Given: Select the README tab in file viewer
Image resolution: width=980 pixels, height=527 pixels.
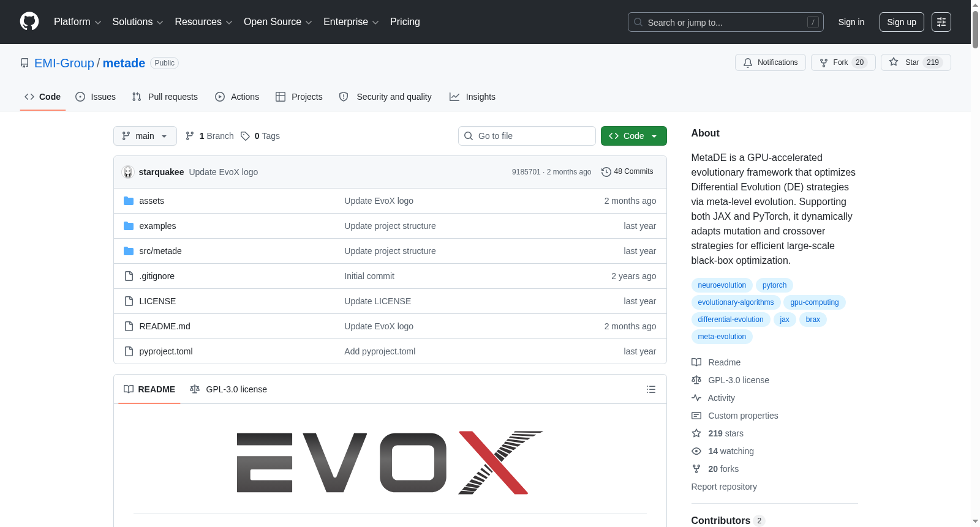Looking at the screenshot, I should [149, 389].
